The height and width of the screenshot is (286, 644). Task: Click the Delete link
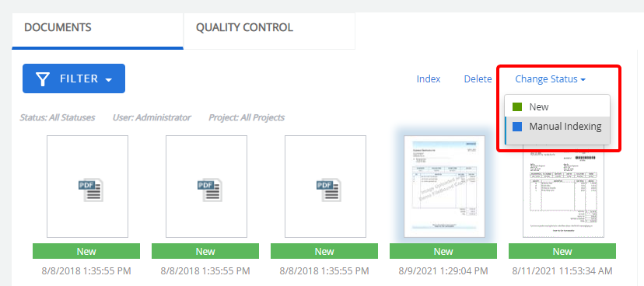[478, 78]
